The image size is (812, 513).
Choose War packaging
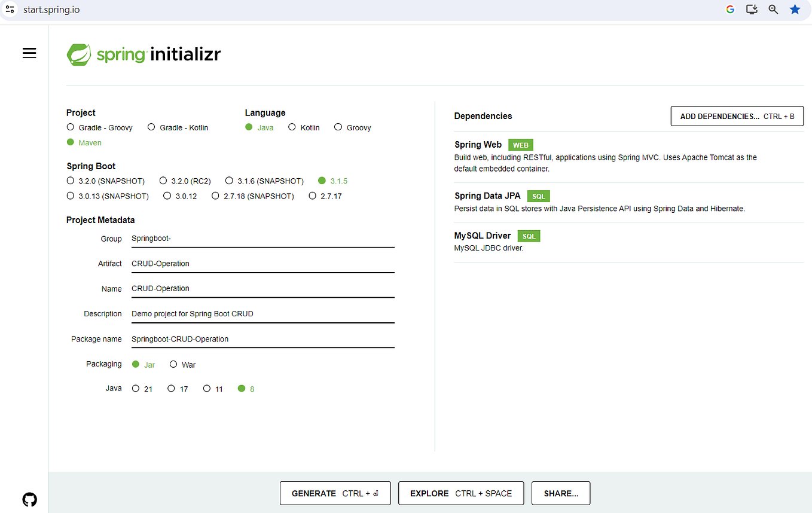coord(173,364)
